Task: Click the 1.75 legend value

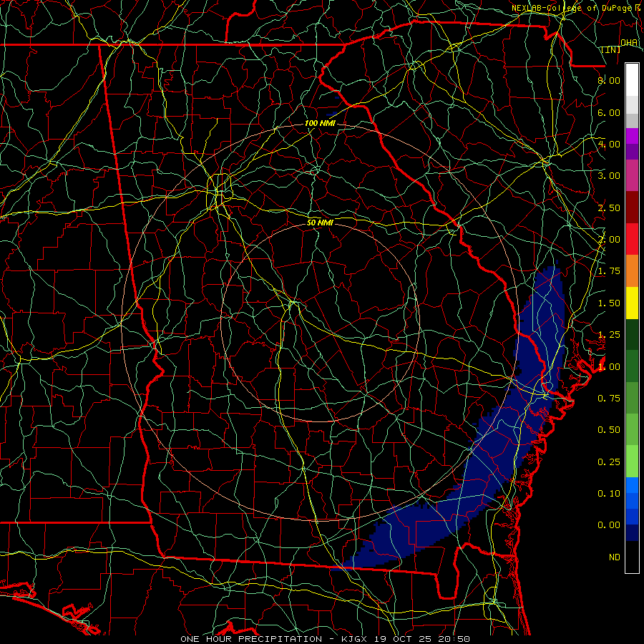Action: tap(609, 271)
